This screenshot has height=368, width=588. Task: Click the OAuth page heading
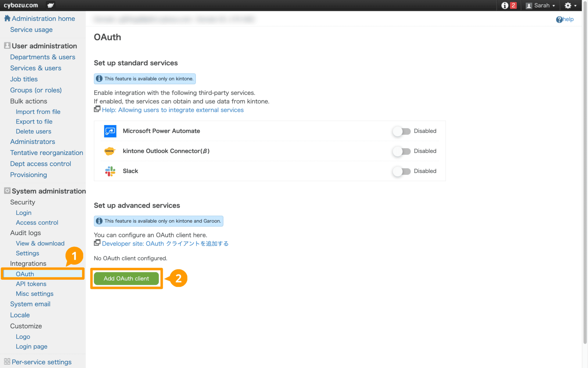(x=107, y=37)
